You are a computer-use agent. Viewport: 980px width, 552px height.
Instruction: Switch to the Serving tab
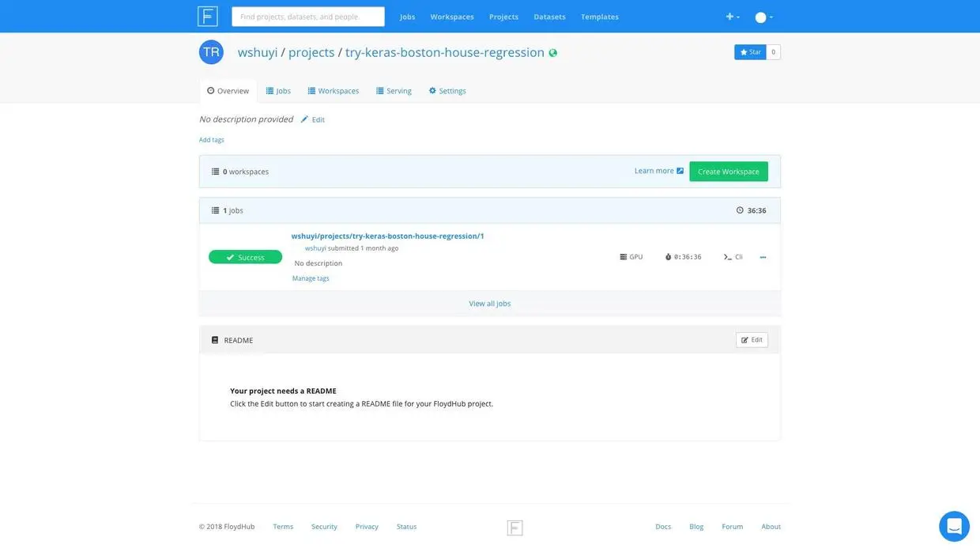(x=394, y=91)
